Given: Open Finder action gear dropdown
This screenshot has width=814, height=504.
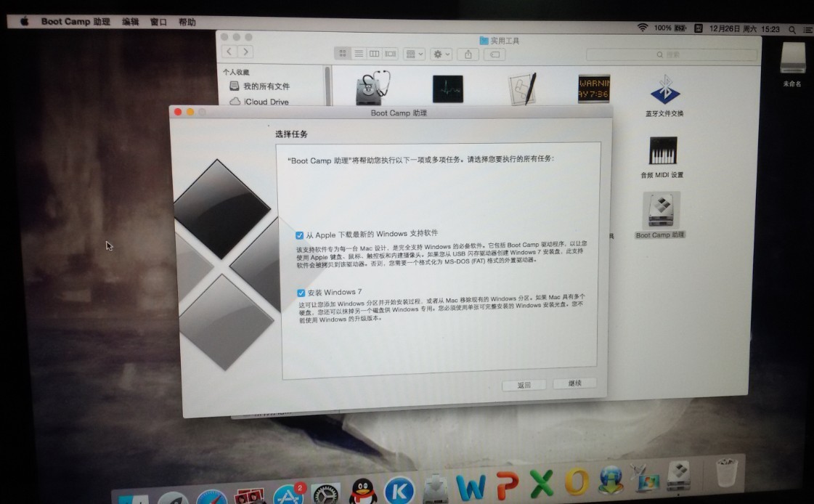Looking at the screenshot, I should tap(441, 54).
